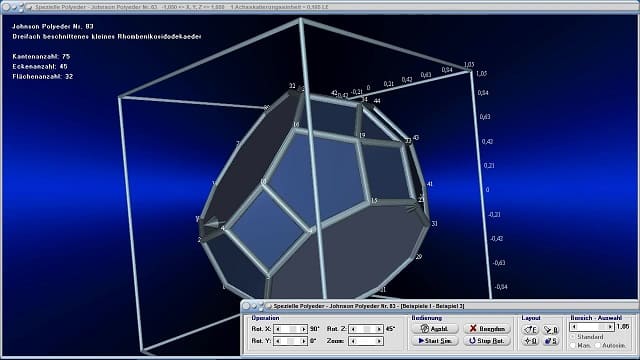Click right arrow of Rot. Z scrollbar
This screenshot has width=640, height=360.
coord(379,329)
